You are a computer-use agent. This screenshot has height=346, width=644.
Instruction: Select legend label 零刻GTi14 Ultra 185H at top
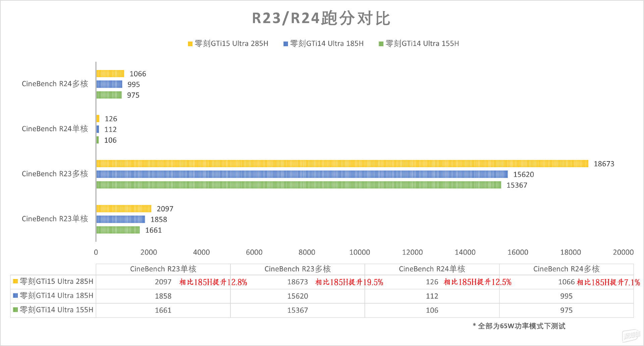327,44
